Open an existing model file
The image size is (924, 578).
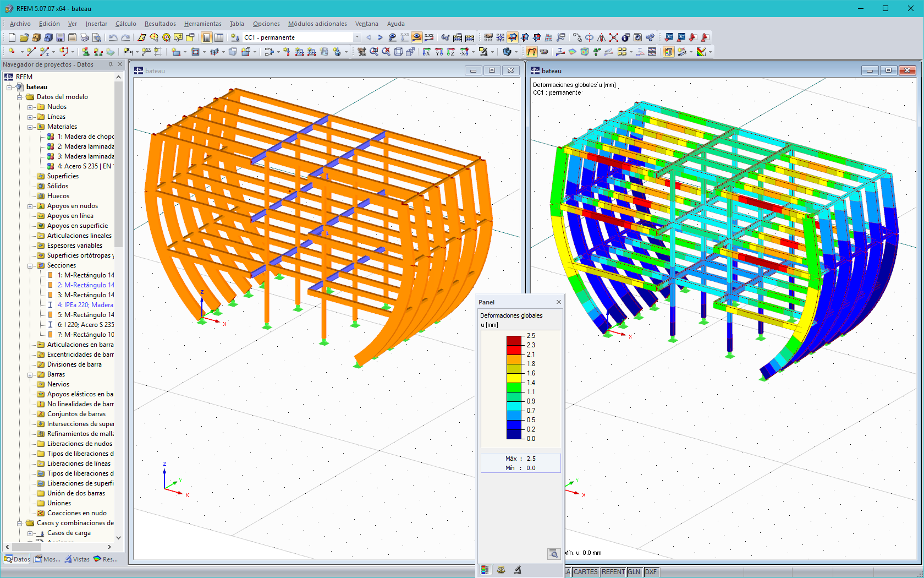tap(24, 37)
